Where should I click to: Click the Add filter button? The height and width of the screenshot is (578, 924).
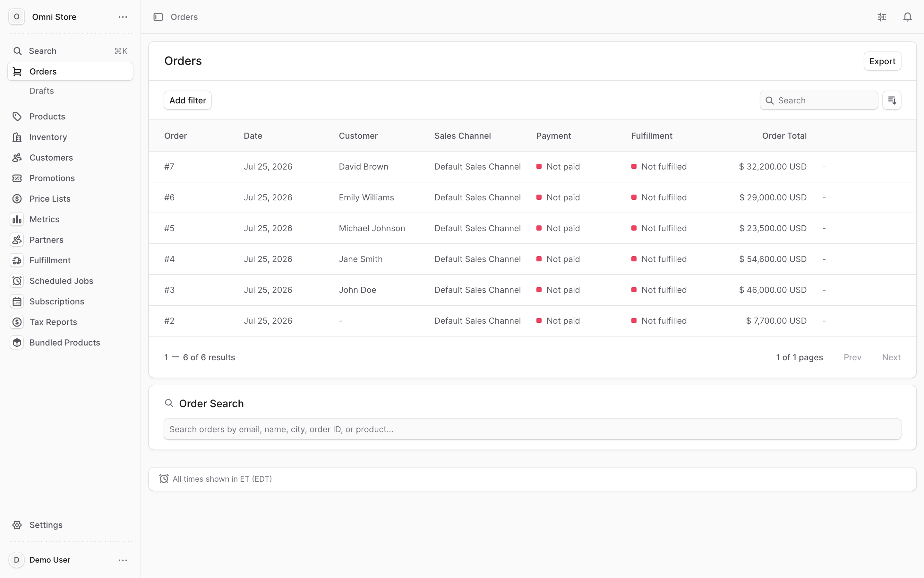coord(187,100)
